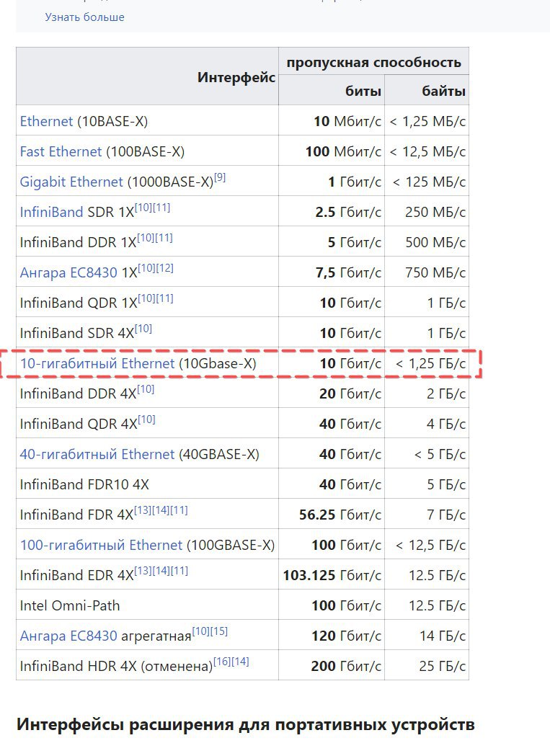550x756 pixels.
Task: Click the пропускная способность header cell
Action: pyautogui.click(x=374, y=62)
